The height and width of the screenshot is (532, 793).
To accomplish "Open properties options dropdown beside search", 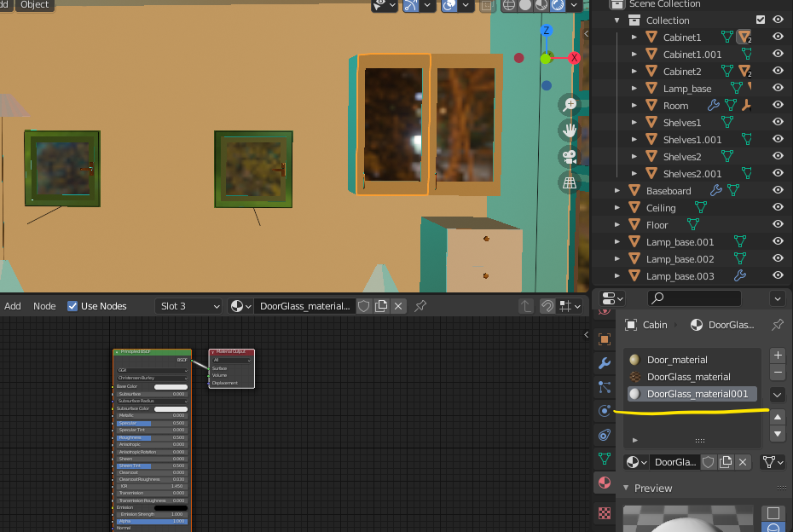I will click(778, 298).
